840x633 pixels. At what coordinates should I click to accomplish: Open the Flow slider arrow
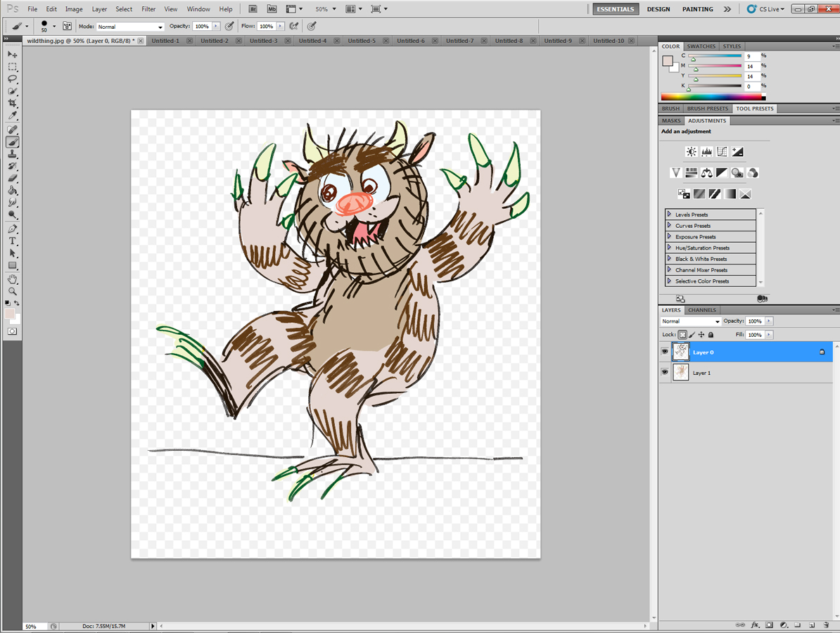(280, 26)
